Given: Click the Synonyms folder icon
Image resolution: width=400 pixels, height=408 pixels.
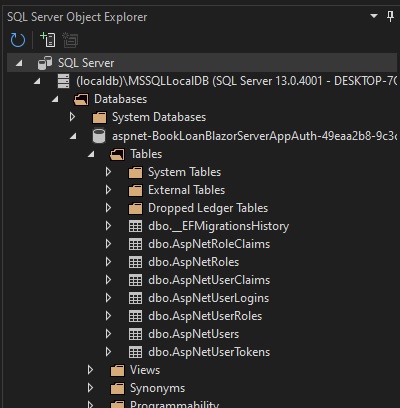Looking at the screenshot, I should click(117, 388).
